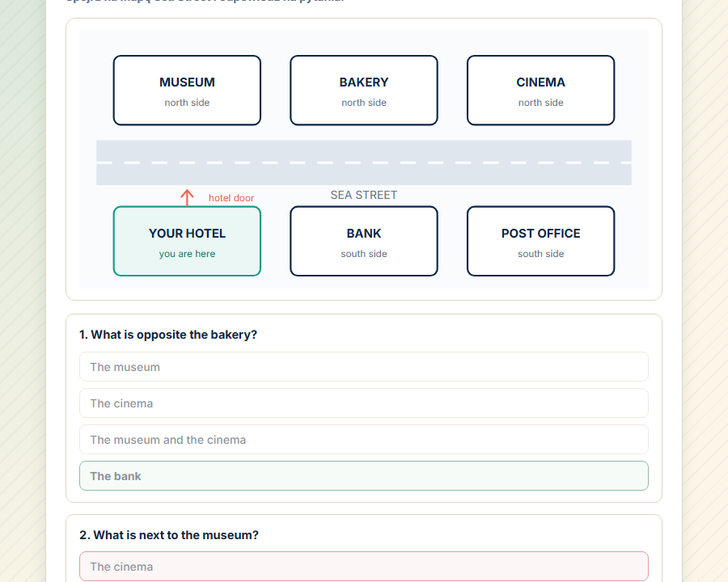This screenshot has width=728, height=582.
Task: Click the 'hotel door' red label
Action: point(231,198)
